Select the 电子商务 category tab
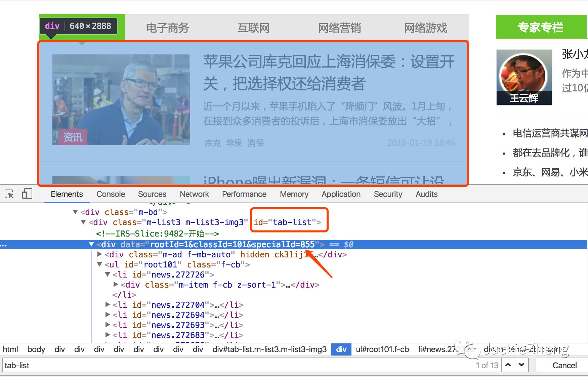 (x=167, y=28)
